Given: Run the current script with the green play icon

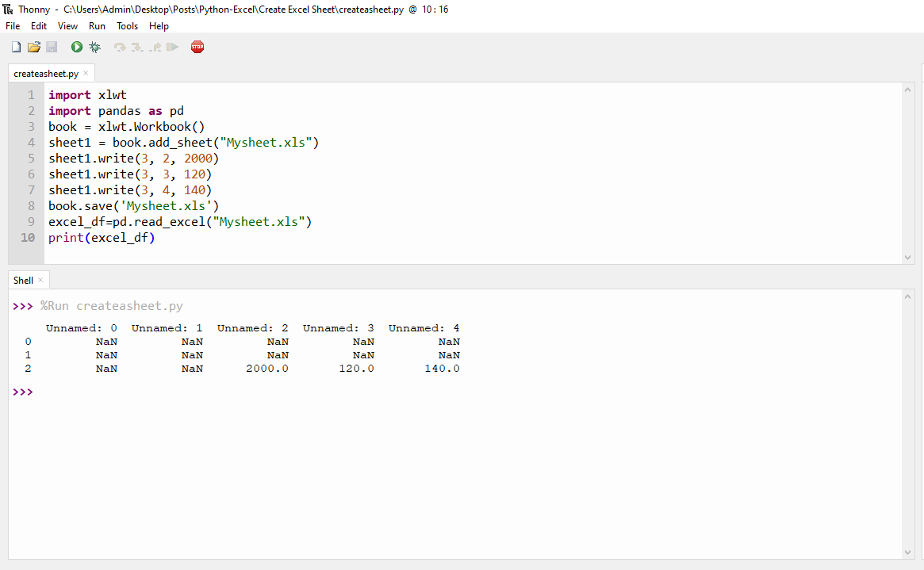Looking at the screenshot, I should point(76,47).
